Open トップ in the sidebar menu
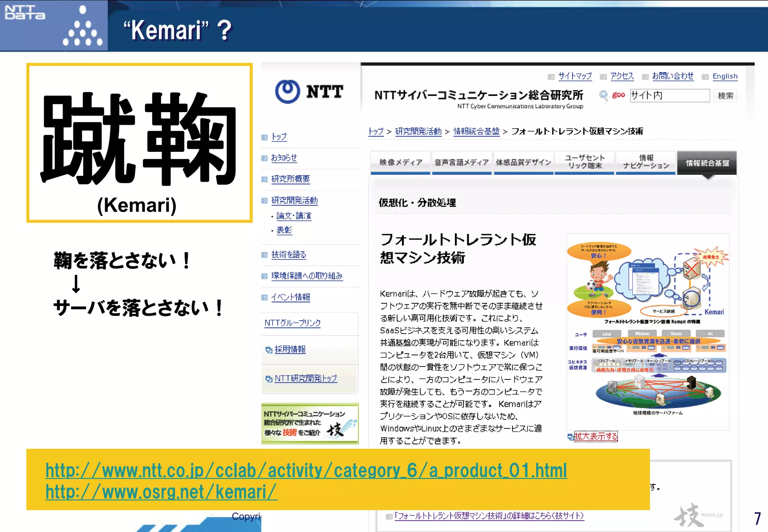This screenshot has width=768, height=532. point(279,137)
